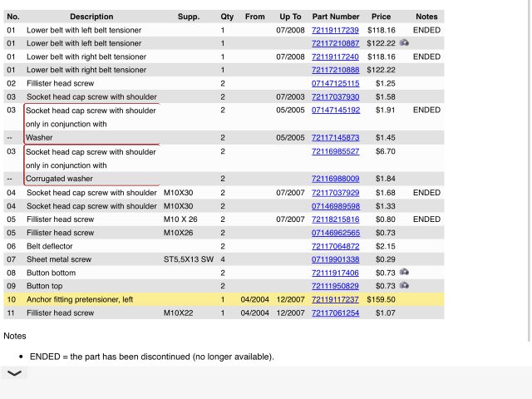Expand the chevron at bottom left

pyautogui.click(x=15, y=374)
